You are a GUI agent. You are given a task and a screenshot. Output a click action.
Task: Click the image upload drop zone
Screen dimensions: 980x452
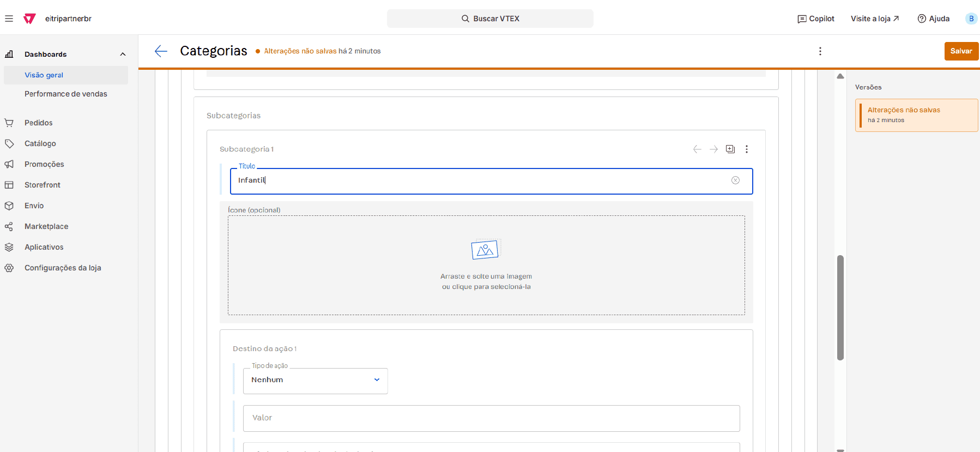[486, 266]
